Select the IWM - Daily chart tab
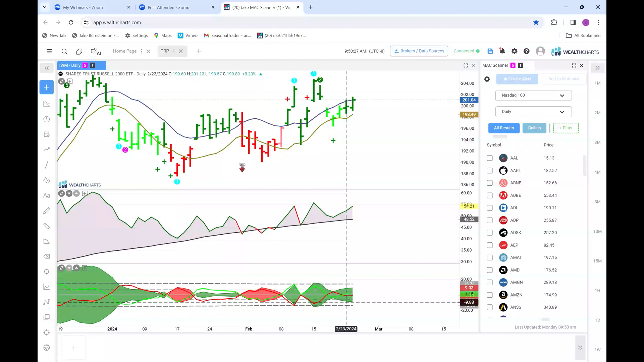Viewport: 644px width, 362px height. [x=82, y=66]
